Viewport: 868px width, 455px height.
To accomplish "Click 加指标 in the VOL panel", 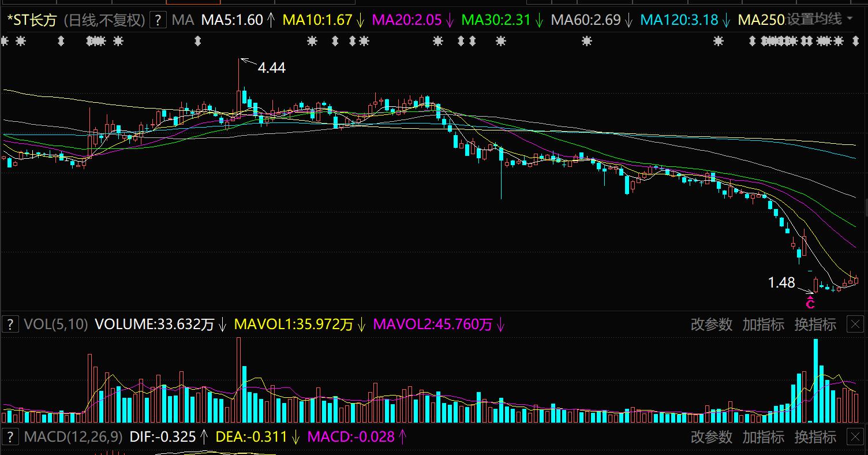I will [763, 325].
